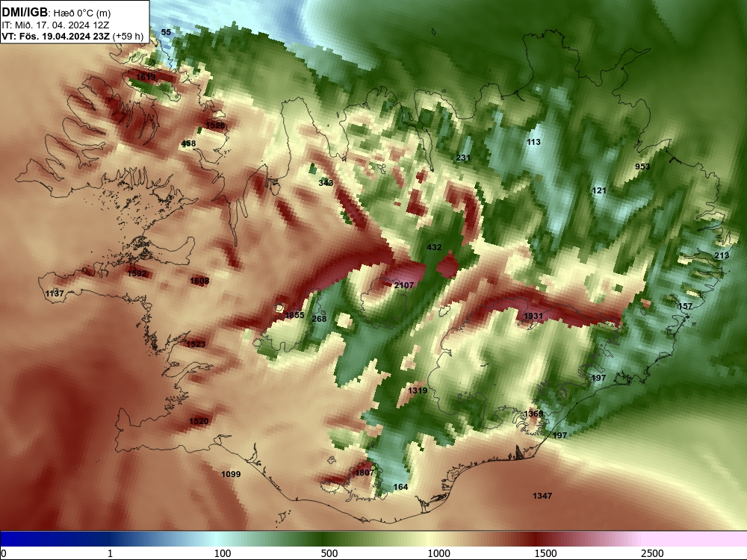The image size is (747, 560).
Task: Click the map value 1608
Action: click(x=199, y=281)
